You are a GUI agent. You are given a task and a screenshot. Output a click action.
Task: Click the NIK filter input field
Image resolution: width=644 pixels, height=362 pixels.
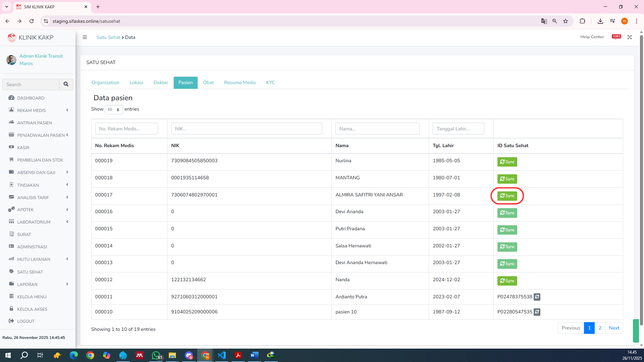coord(247,129)
